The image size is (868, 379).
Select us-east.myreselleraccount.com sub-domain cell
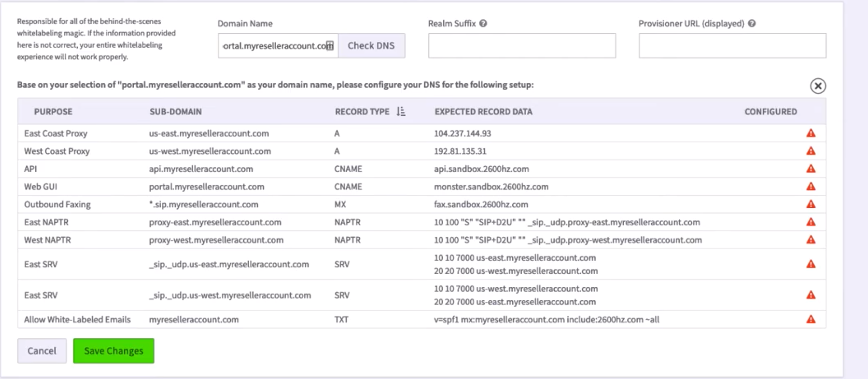(209, 133)
